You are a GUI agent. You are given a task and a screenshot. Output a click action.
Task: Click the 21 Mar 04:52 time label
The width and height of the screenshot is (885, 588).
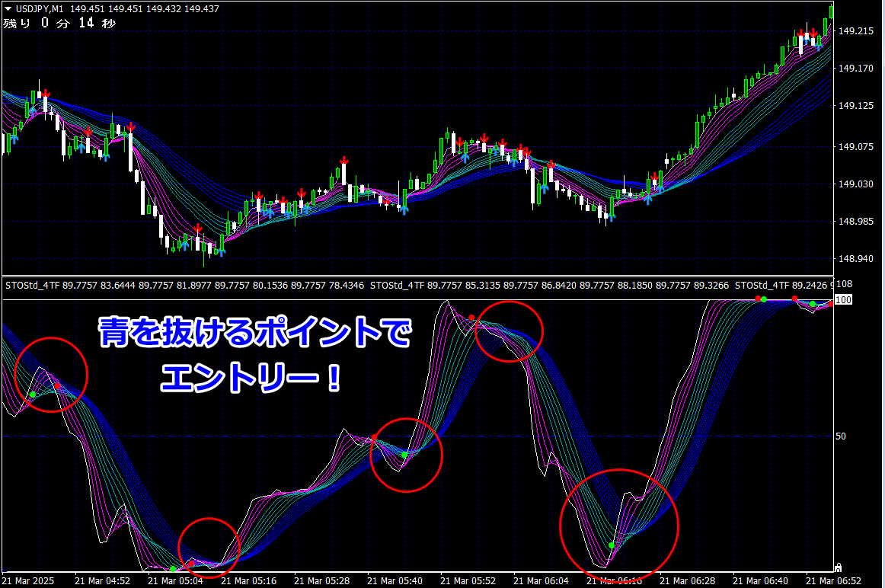[x=102, y=580]
